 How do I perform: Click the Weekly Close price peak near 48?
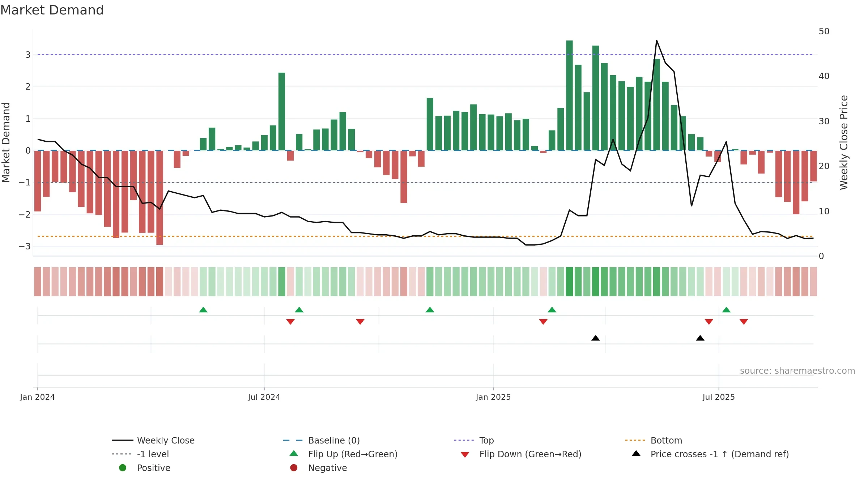click(x=656, y=41)
